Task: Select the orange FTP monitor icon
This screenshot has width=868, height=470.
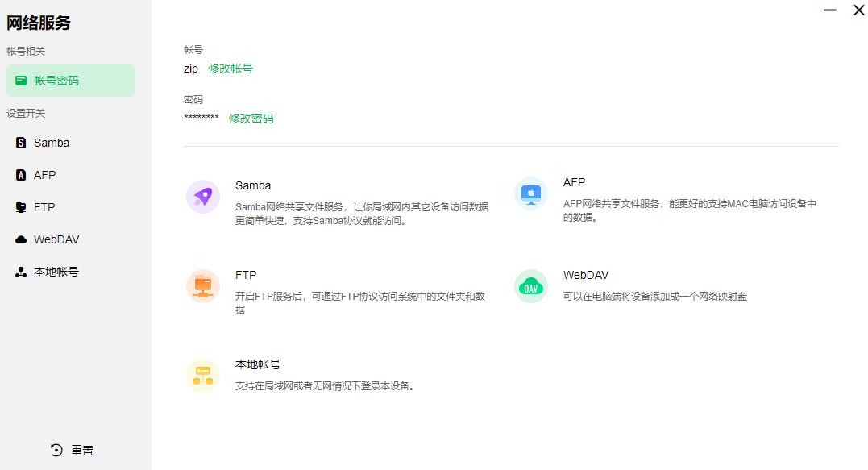Action: (202, 287)
